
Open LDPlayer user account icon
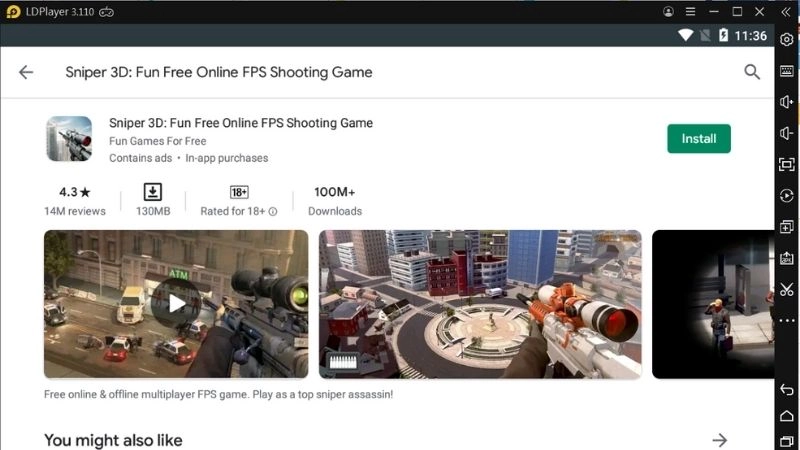pos(668,11)
